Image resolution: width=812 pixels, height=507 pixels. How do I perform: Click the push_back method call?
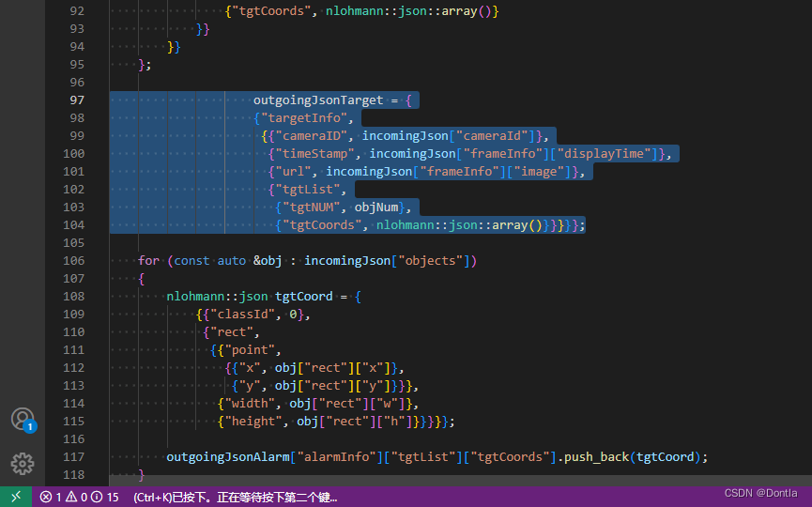pos(597,456)
